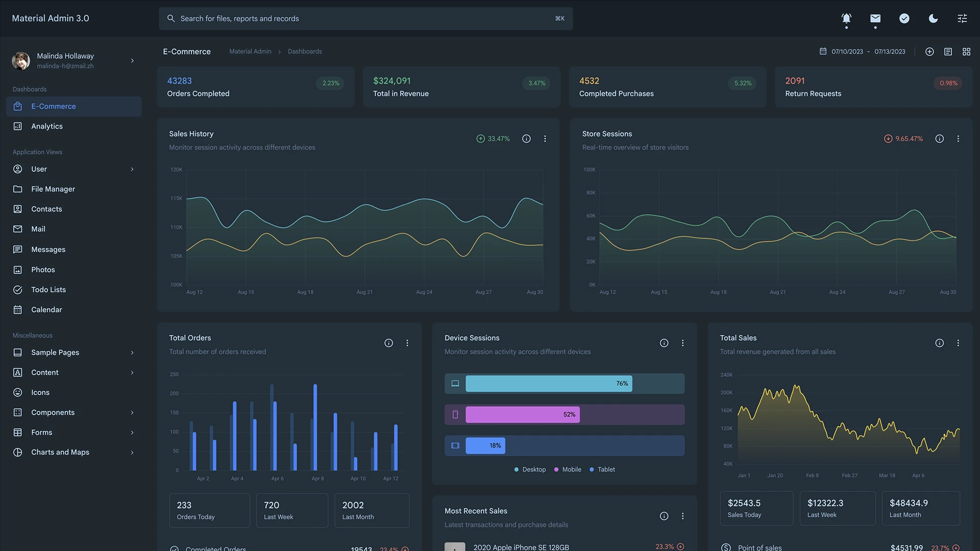Click the $12322.3 Last Week stat box
The width and height of the screenshot is (980, 551).
pyautogui.click(x=837, y=508)
